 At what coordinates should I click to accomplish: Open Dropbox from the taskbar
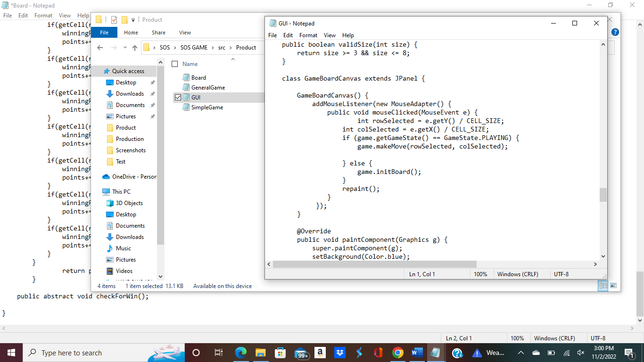340,353
